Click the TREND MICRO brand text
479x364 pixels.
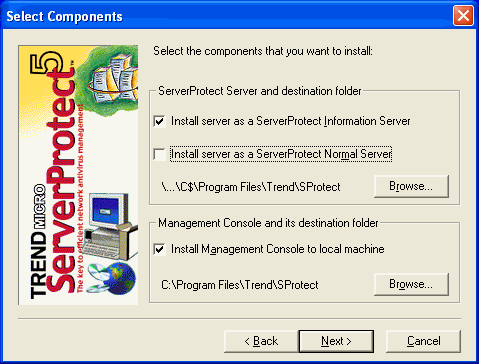tap(38, 242)
